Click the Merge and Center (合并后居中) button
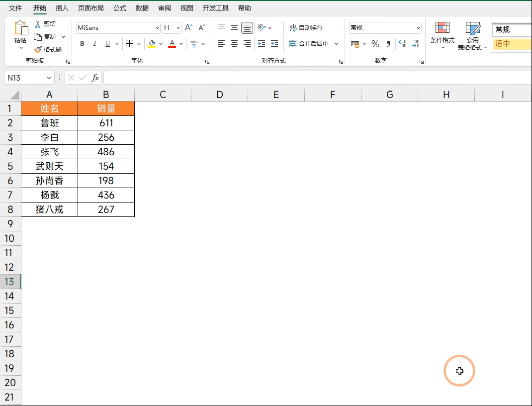 click(x=309, y=43)
